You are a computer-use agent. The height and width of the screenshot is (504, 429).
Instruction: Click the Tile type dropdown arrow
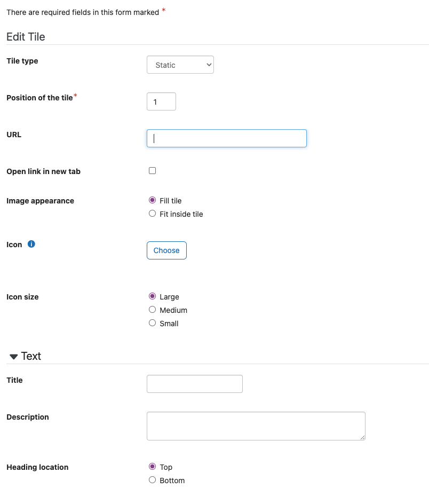click(209, 65)
